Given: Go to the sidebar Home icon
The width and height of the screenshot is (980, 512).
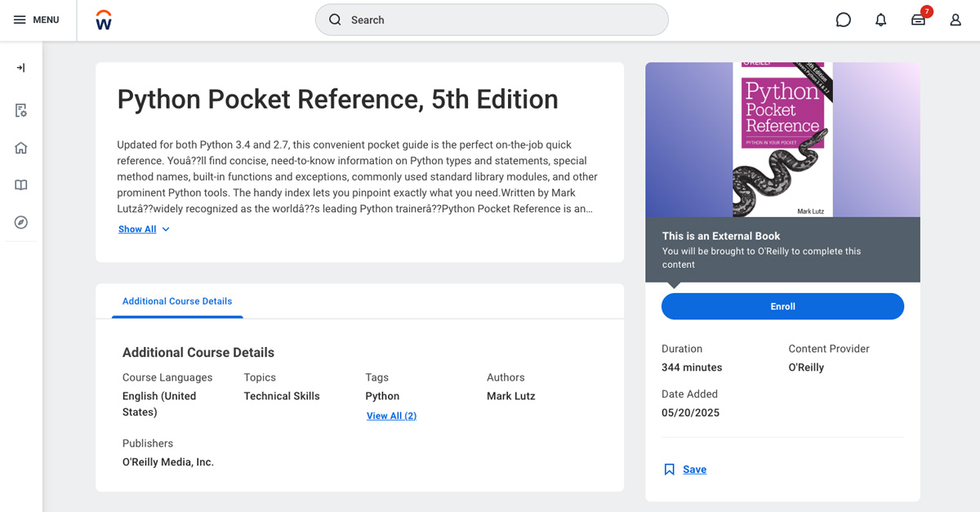Looking at the screenshot, I should tap(21, 148).
